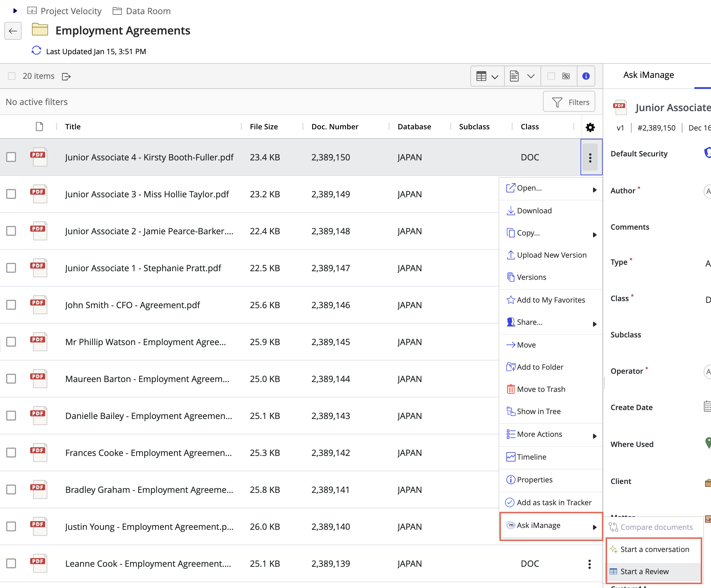Click the export icon next to 20 items

pos(66,77)
